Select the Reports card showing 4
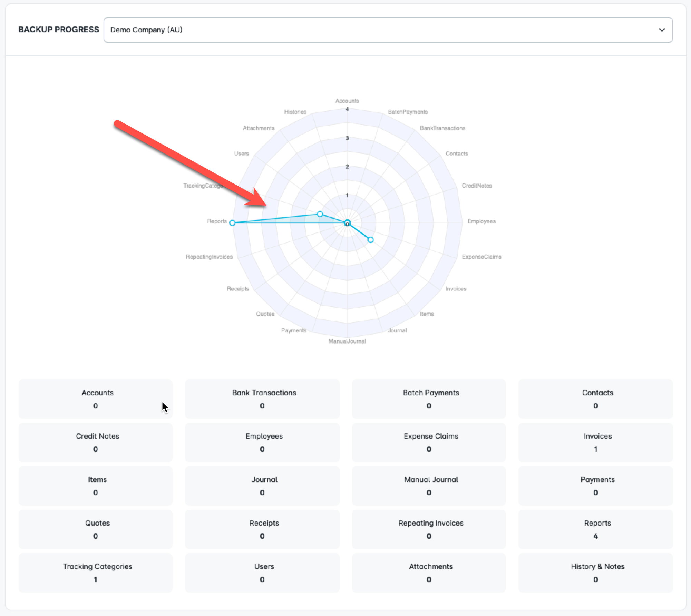Viewport: 691px width, 616px height. (596, 529)
